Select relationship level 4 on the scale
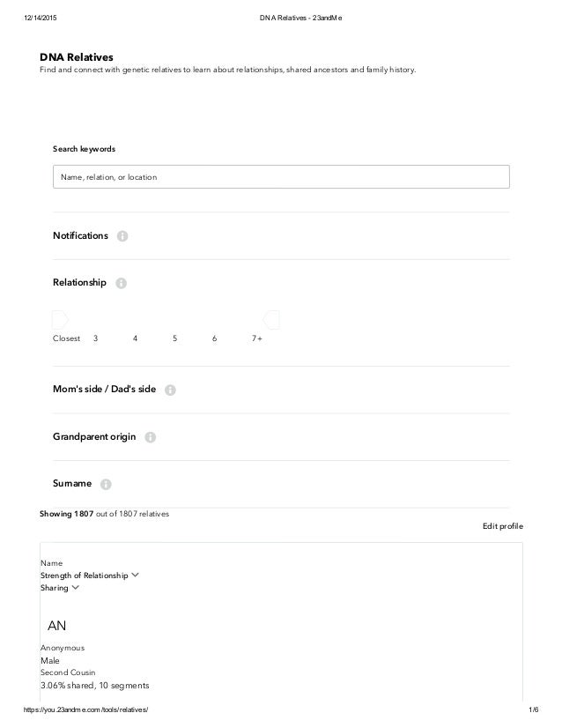The height and width of the screenshot is (728, 562). coord(135,338)
